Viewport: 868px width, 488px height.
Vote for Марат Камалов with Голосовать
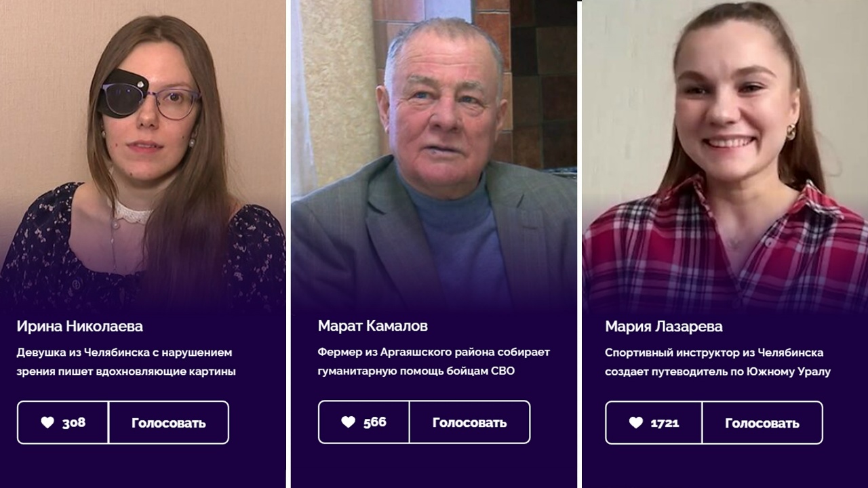coord(469,422)
